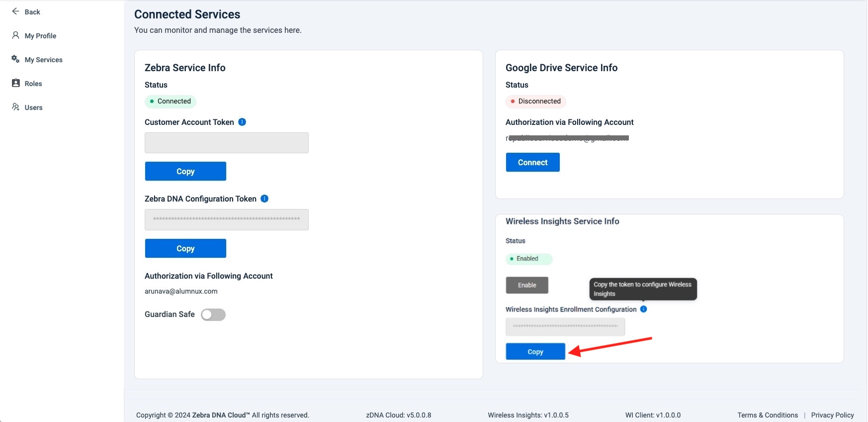Click the Customer Account Token field
The width and height of the screenshot is (868, 422).
227,143
